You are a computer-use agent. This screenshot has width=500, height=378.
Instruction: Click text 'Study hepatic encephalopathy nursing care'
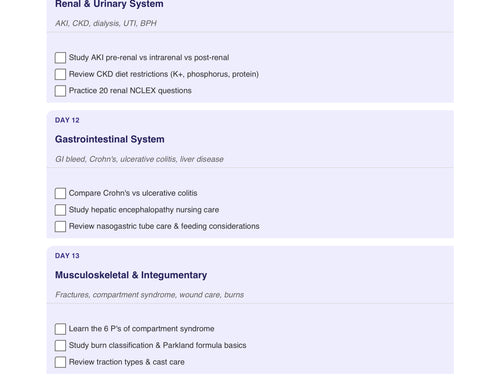(144, 210)
